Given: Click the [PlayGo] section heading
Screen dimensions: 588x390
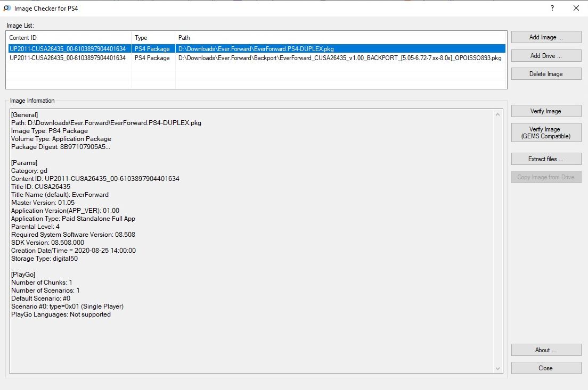Looking at the screenshot, I should [x=23, y=275].
